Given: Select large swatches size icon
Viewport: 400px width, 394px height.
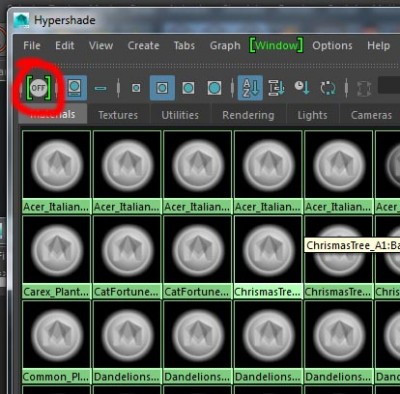Looking at the screenshot, I should click(x=188, y=88).
